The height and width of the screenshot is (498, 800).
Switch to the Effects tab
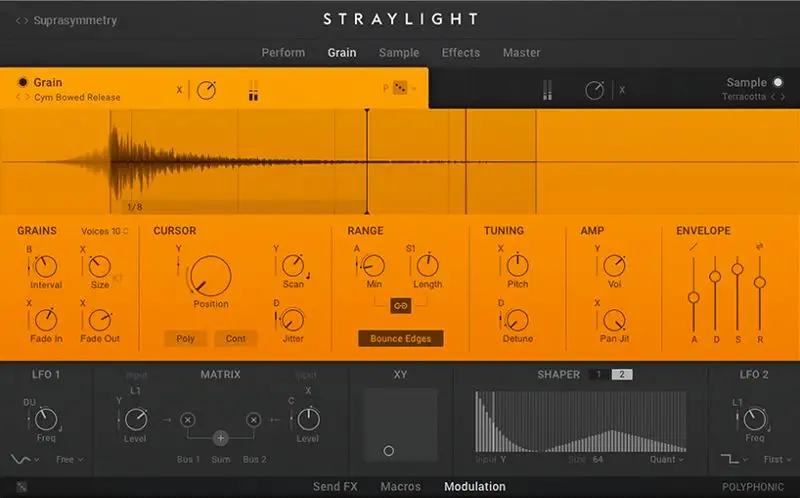(460, 52)
